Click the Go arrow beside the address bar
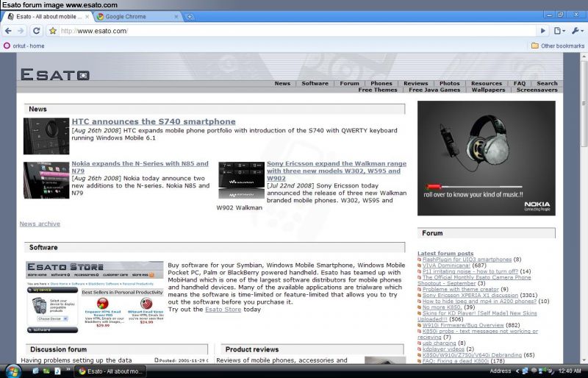Image resolution: width=588 pixels, height=378 pixels. [542, 31]
